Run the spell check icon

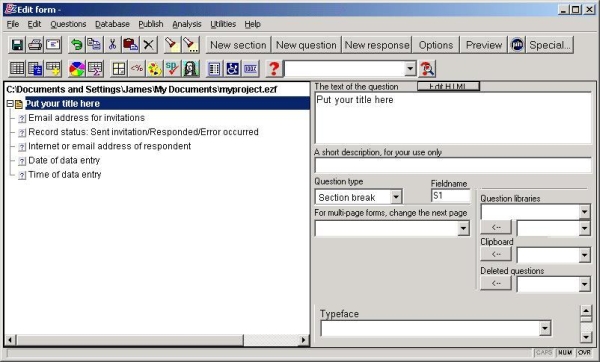172,69
